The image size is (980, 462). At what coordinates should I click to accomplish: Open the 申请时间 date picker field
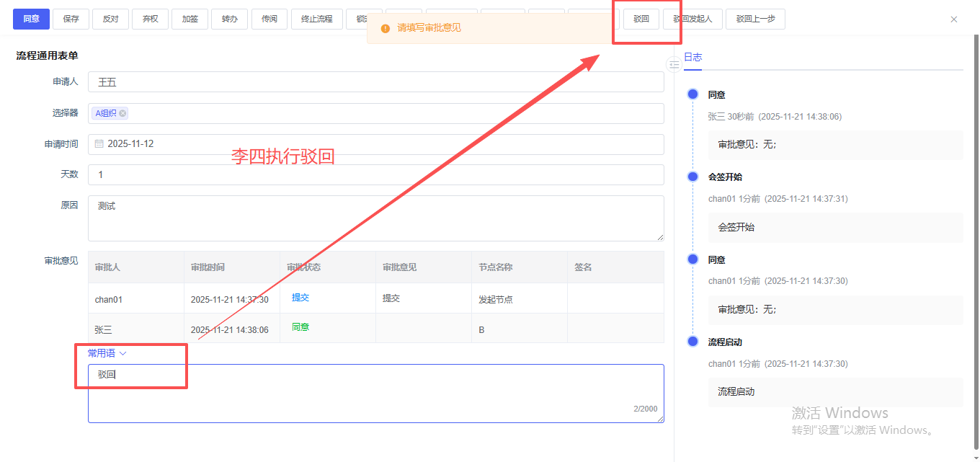375,144
